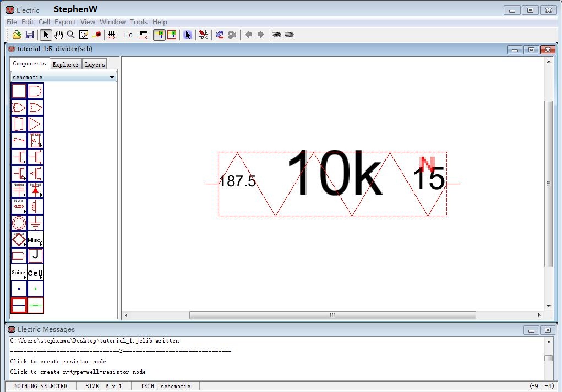Switch to the Layers tab
The height and width of the screenshot is (392, 562).
tap(95, 64)
